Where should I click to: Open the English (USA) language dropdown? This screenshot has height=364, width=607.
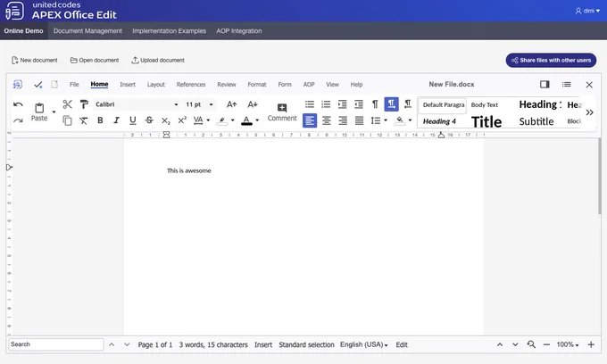pos(363,344)
